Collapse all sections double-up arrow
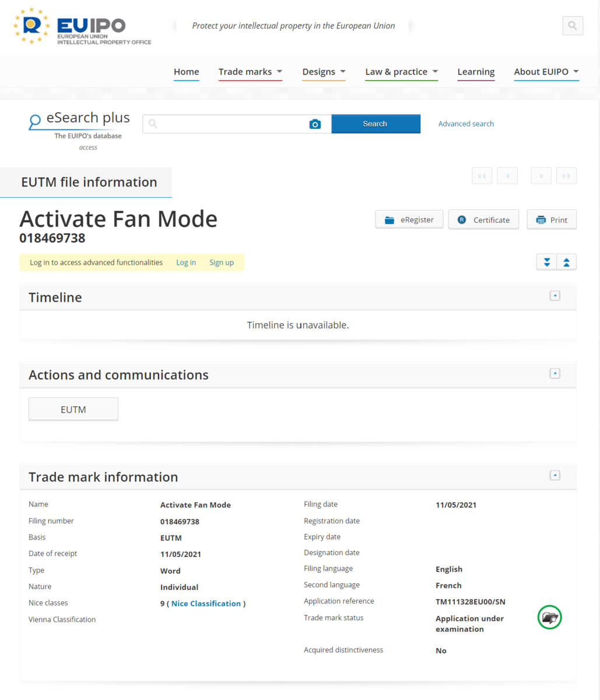Image resolution: width=600 pixels, height=700 pixels. point(567,262)
